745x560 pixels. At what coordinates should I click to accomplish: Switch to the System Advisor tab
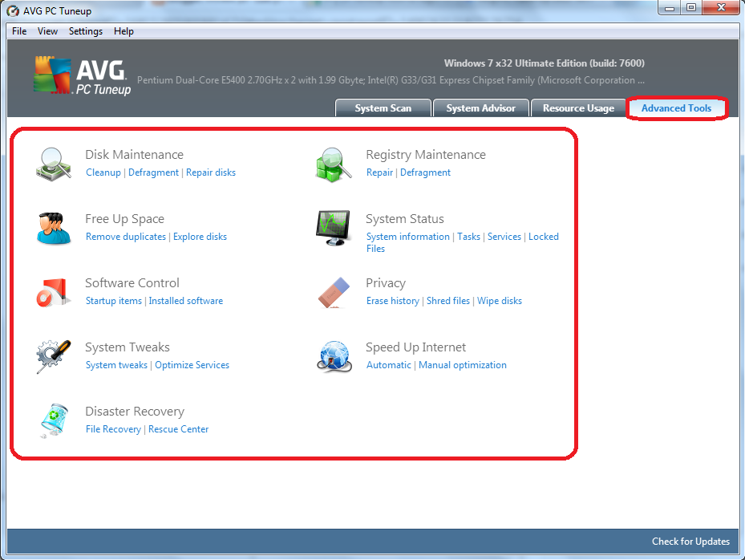click(481, 108)
